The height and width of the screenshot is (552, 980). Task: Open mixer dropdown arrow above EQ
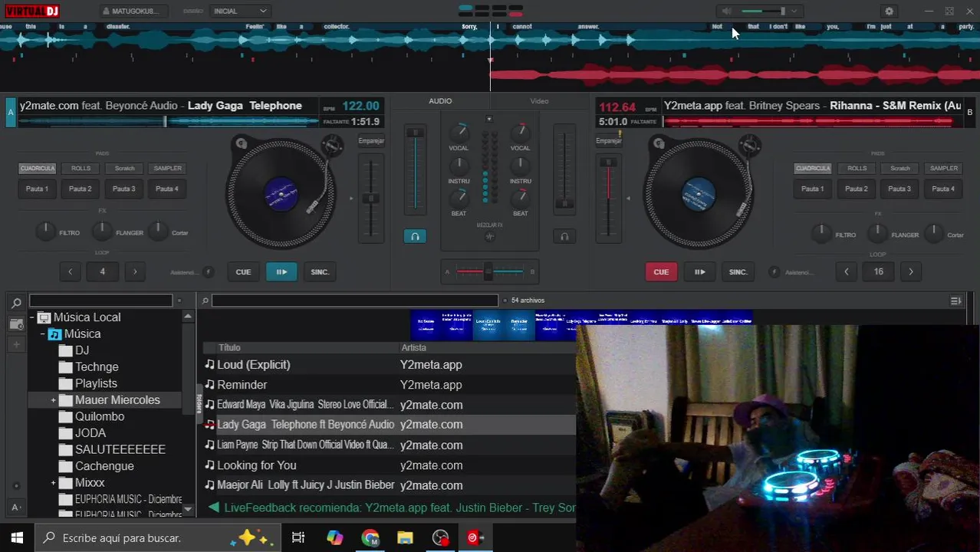click(x=489, y=120)
